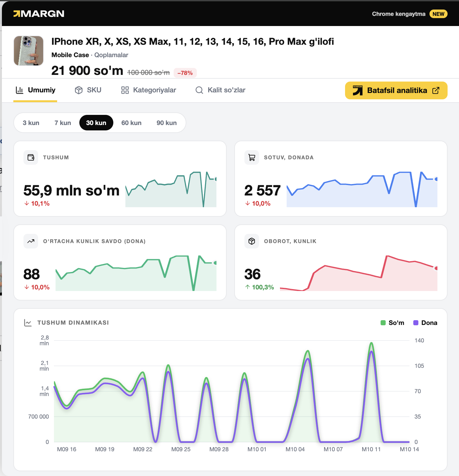
Task: Click the magnifier icon next to Kalit so'zlar
Action: coord(199,90)
